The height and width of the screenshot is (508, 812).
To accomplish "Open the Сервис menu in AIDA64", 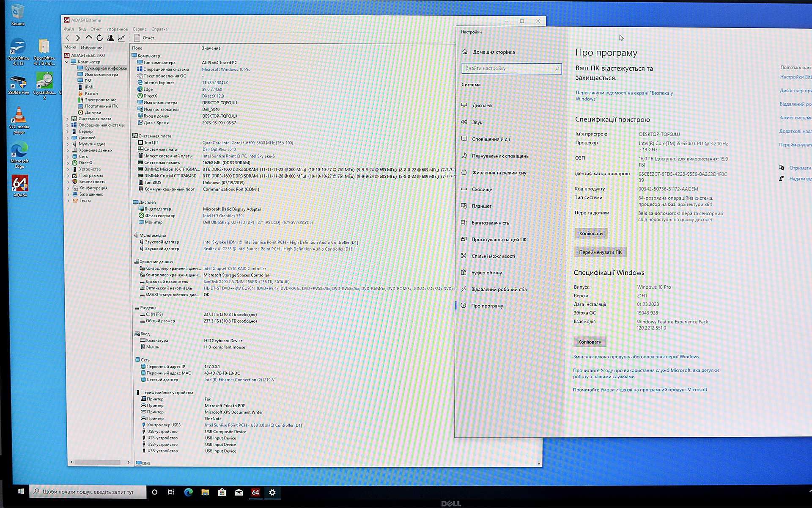I will [140, 29].
